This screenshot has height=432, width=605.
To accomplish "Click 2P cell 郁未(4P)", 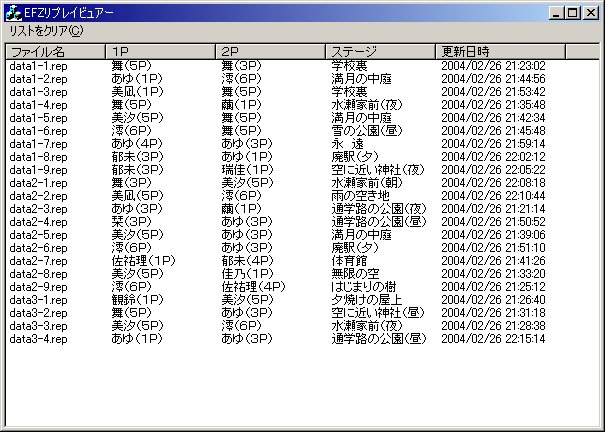I will pos(247,261).
